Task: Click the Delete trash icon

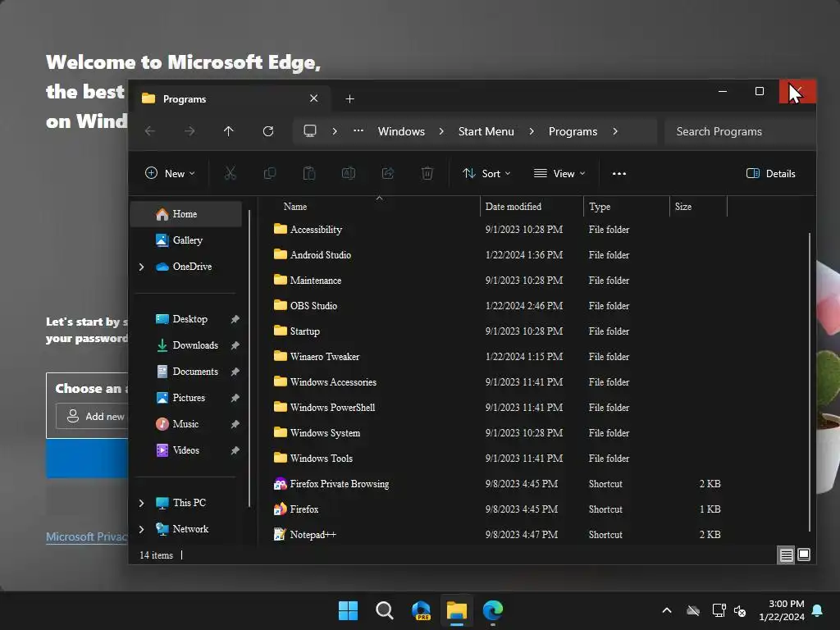Action: point(427,173)
